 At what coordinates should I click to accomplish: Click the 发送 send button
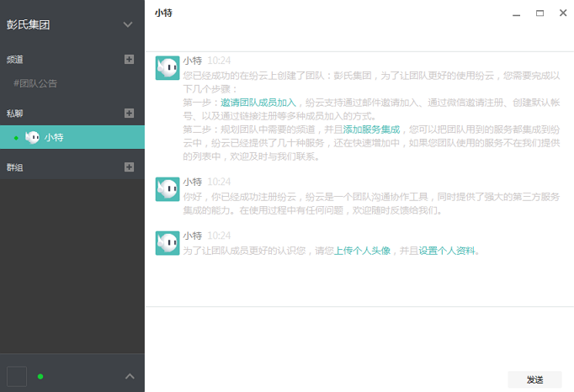pos(534,379)
